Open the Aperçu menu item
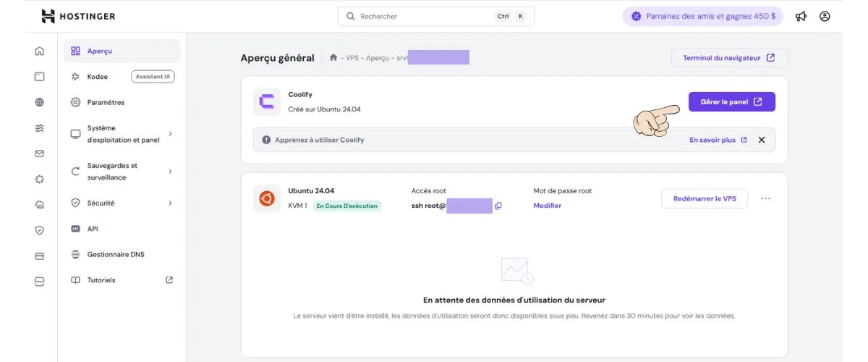 coord(122,51)
